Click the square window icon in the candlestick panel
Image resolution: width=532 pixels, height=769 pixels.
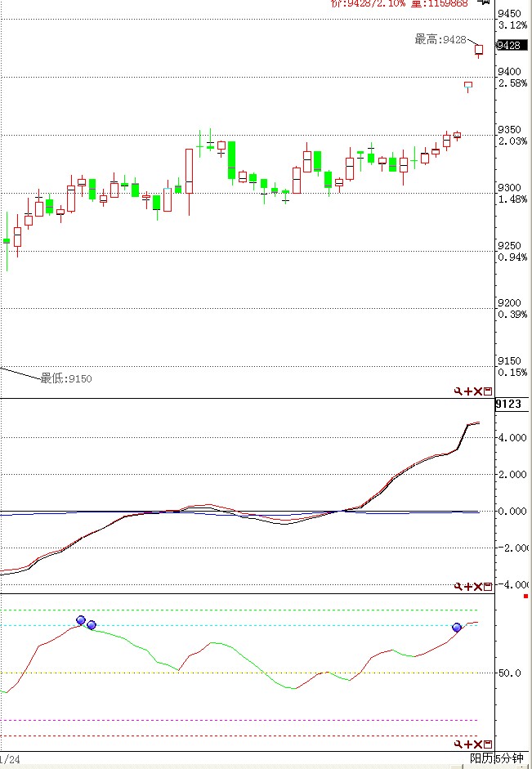click(x=488, y=391)
